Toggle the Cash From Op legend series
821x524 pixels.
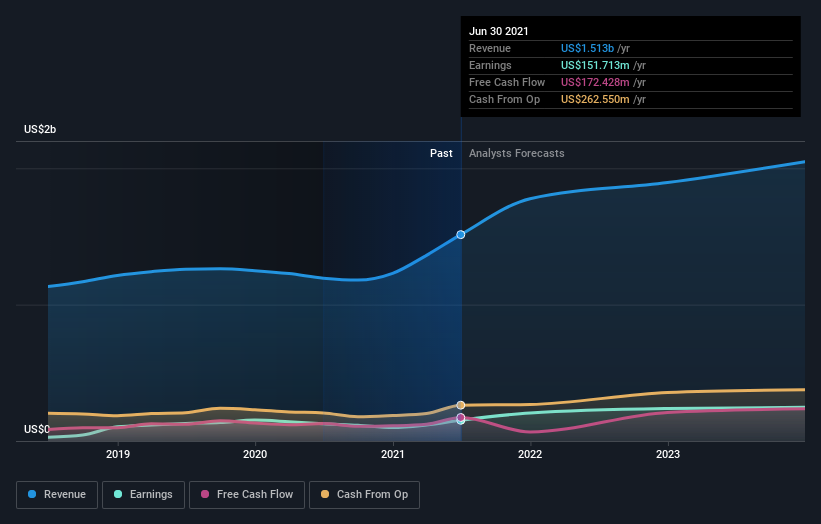point(364,495)
